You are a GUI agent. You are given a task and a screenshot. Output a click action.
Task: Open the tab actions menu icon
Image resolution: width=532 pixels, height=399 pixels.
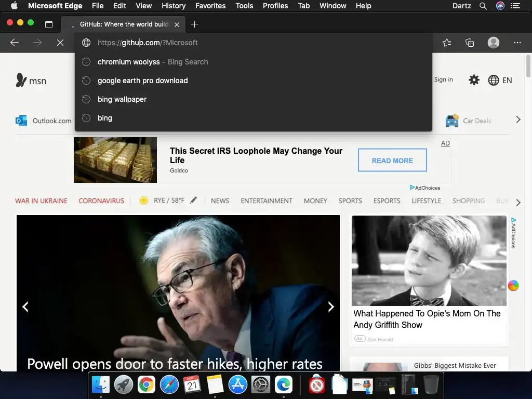point(49,24)
